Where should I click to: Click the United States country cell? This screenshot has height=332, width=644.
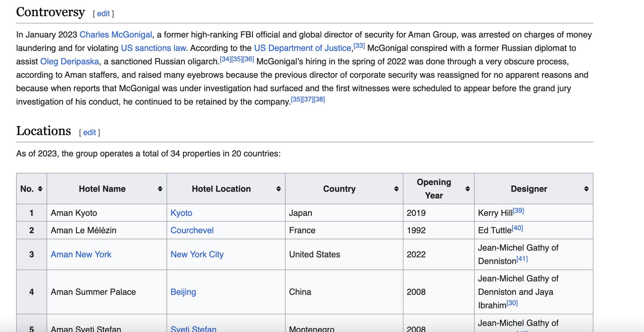(x=344, y=254)
